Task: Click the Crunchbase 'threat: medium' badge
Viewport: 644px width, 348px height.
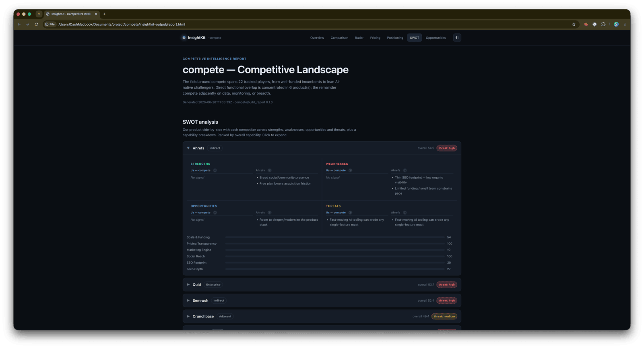Action: (444, 317)
